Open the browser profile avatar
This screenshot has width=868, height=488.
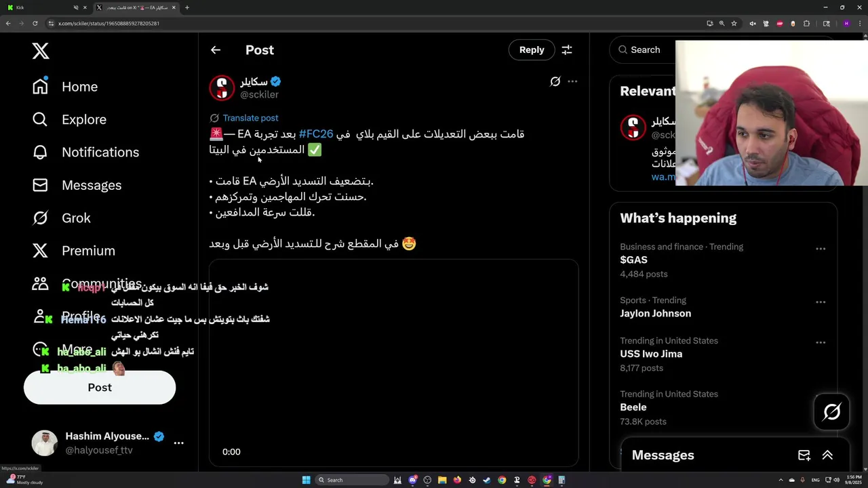click(846, 23)
